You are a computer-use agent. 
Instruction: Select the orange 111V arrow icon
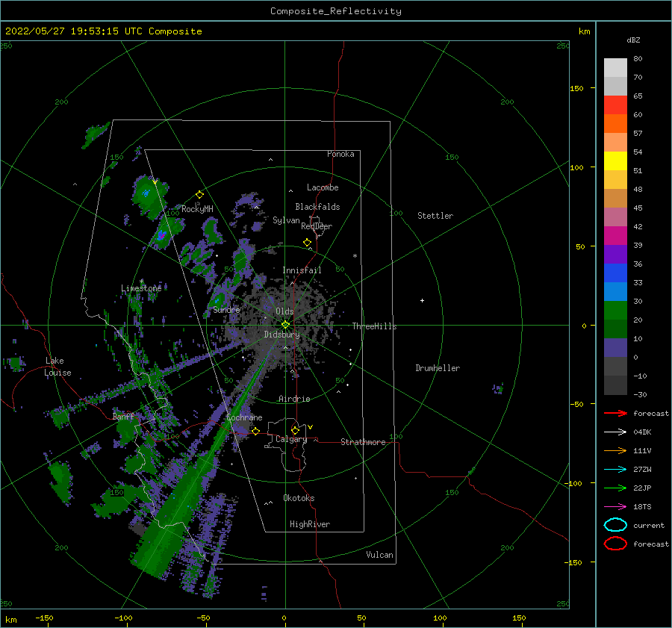[615, 450]
